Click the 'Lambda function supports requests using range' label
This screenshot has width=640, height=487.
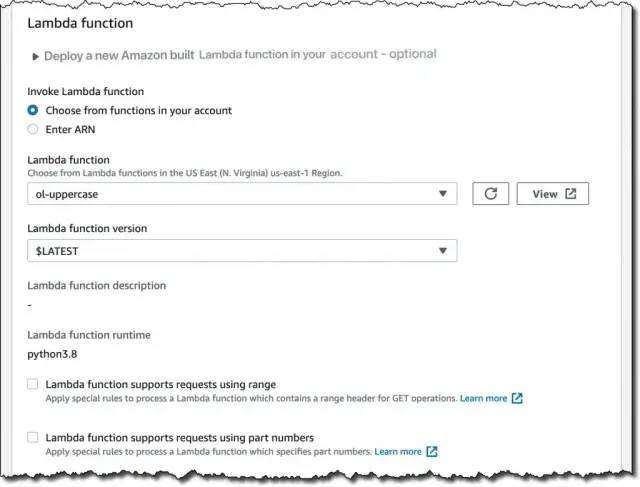click(160, 384)
